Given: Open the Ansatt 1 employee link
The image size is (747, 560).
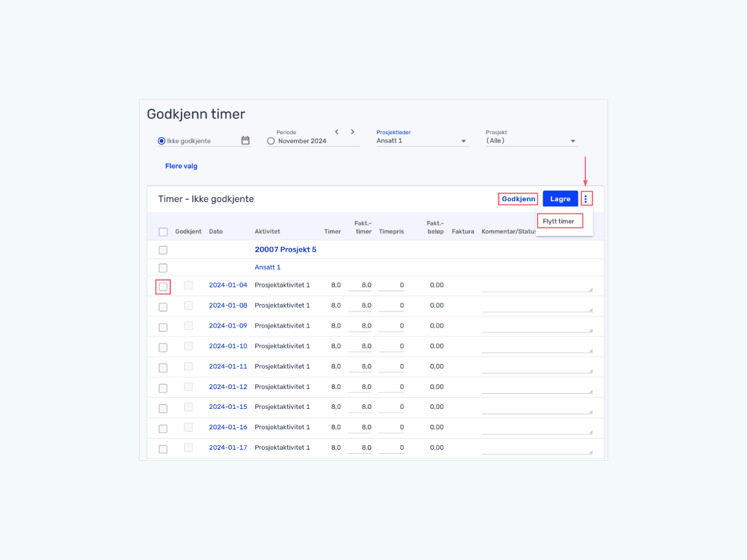Looking at the screenshot, I should (267, 267).
